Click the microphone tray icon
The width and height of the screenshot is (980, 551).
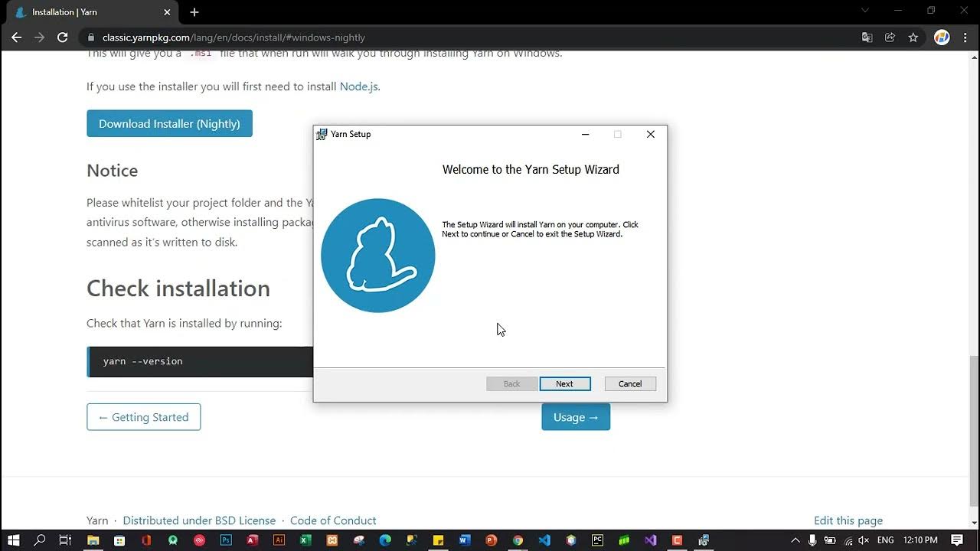pyautogui.click(x=812, y=540)
